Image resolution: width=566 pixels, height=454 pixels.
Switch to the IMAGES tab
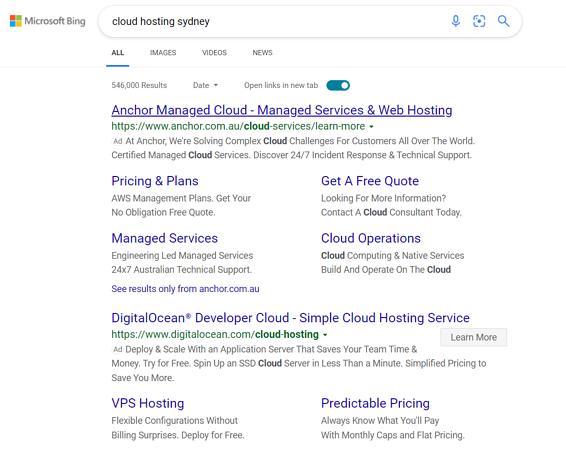[x=163, y=53]
